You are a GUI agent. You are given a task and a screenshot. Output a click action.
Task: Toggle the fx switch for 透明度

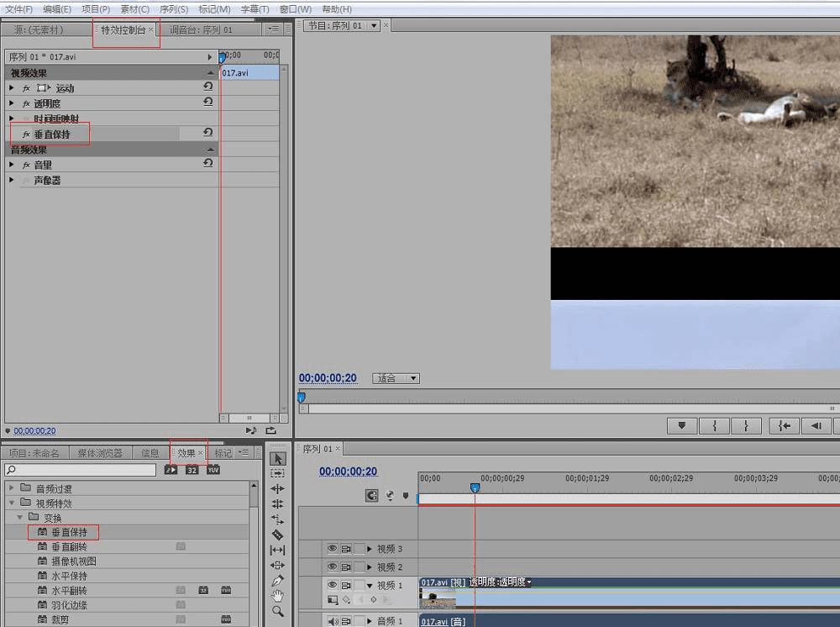pyautogui.click(x=26, y=103)
